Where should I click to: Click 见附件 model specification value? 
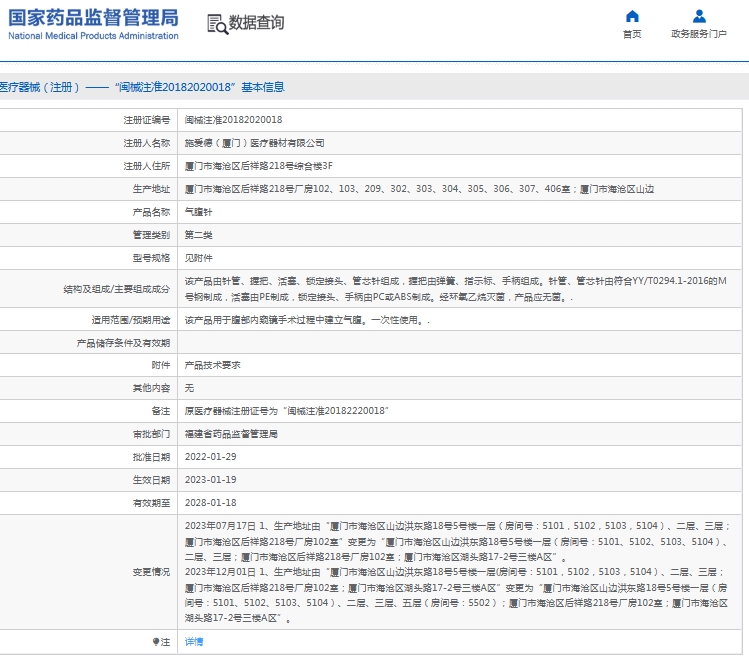tap(199, 258)
